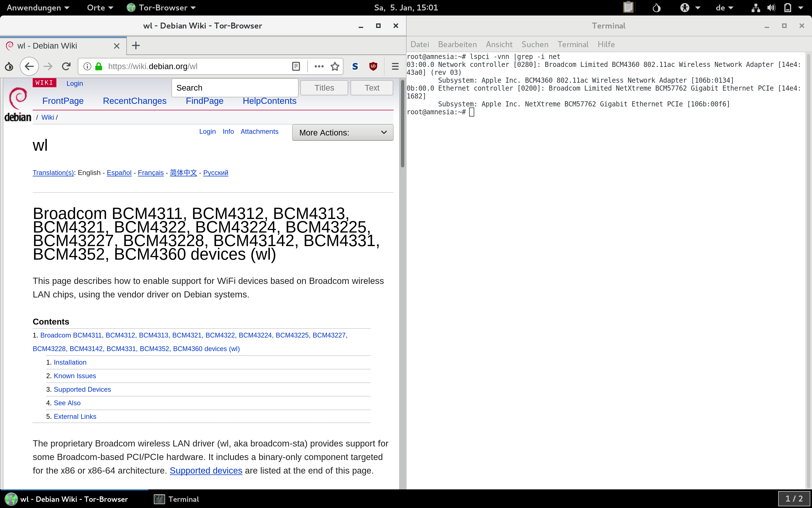The height and width of the screenshot is (508, 812).
Task: Close the wl - Debian Wiki tab
Action: 117,46
